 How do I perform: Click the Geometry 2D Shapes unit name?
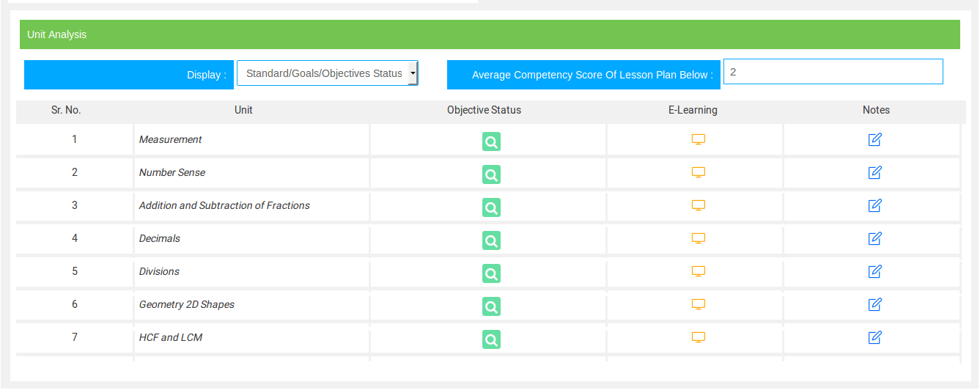187,304
